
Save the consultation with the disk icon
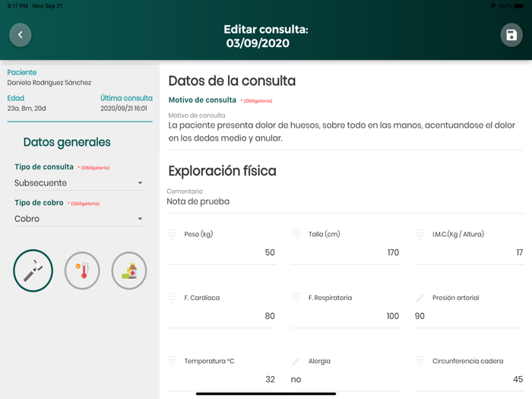pyautogui.click(x=511, y=35)
